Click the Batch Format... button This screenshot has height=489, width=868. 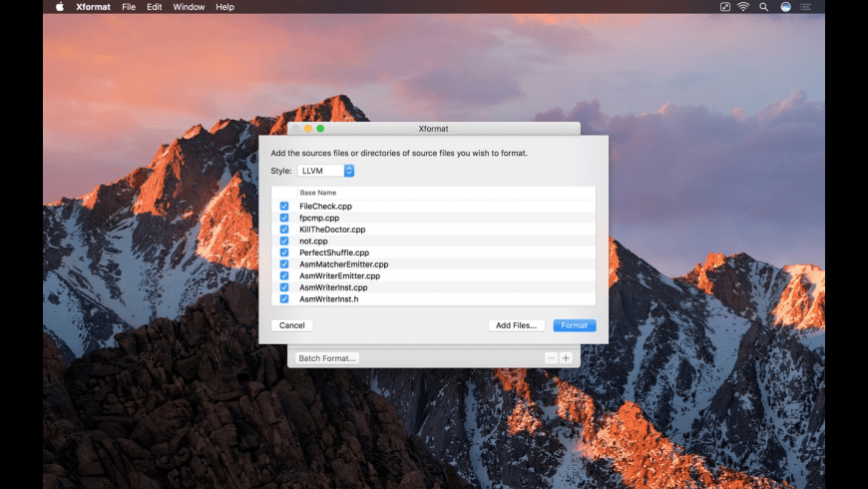pyautogui.click(x=326, y=358)
